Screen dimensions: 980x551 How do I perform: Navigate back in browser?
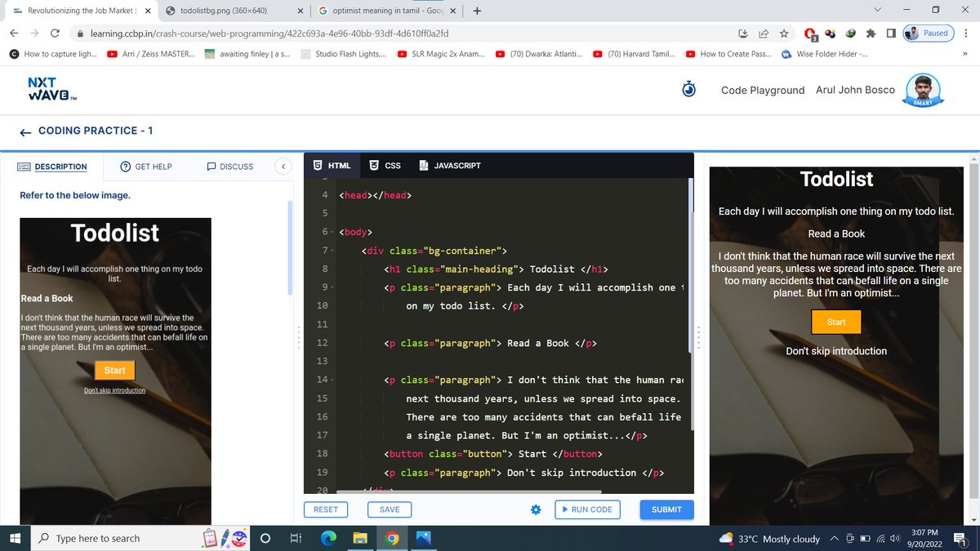[14, 33]
